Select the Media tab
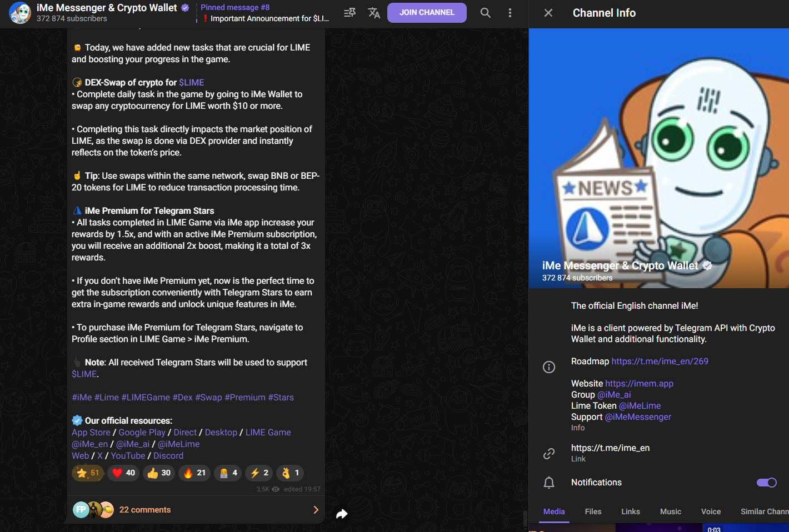This screenshot has width=789, height=532. point(554,511)
